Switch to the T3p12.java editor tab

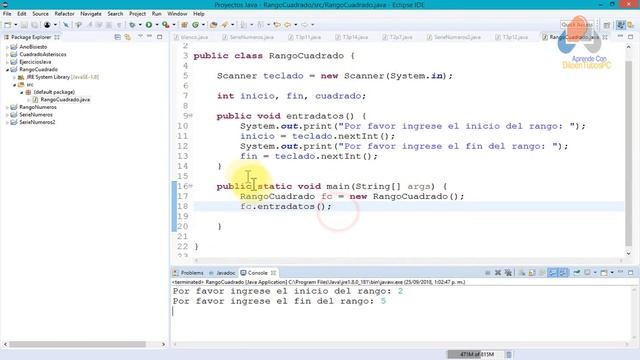[x=511, y=37]
